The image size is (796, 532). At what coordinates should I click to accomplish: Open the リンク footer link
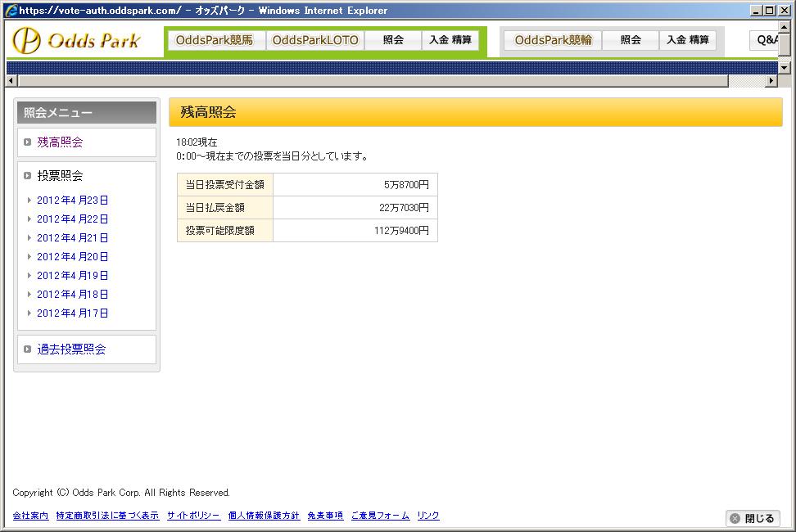428,516
